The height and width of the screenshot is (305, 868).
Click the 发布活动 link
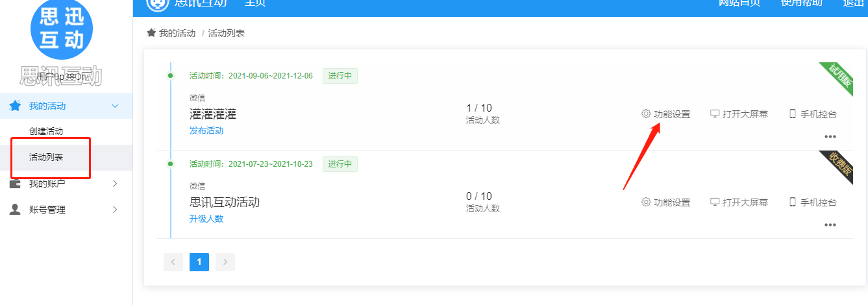tap(206, 130)
